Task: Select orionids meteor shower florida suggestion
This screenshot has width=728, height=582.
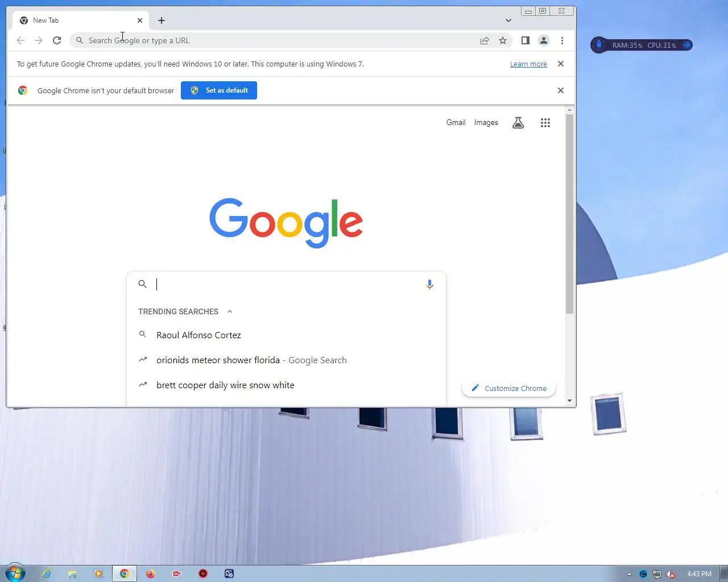Action: click(286, 360)
